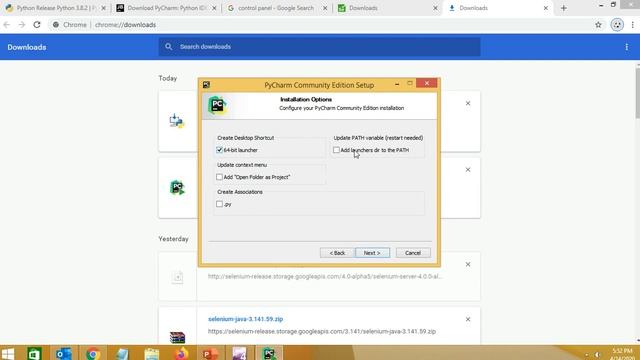Click the PyCharm logo in setup header

[217, 105]
